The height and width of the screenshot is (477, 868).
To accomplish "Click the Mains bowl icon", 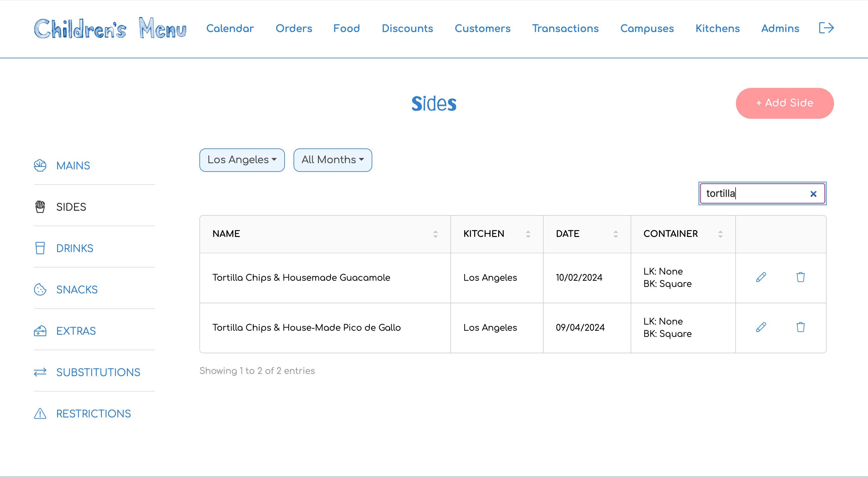I will (x=40, y=165).
